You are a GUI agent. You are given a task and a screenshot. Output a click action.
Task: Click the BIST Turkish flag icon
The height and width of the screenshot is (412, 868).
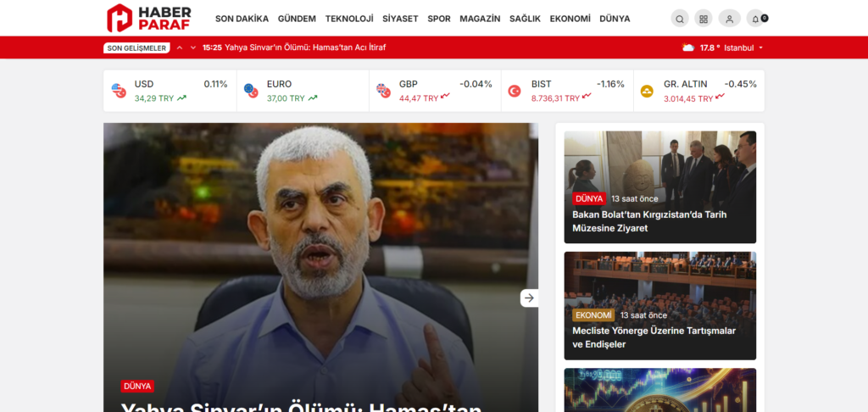tap(515, 91)
